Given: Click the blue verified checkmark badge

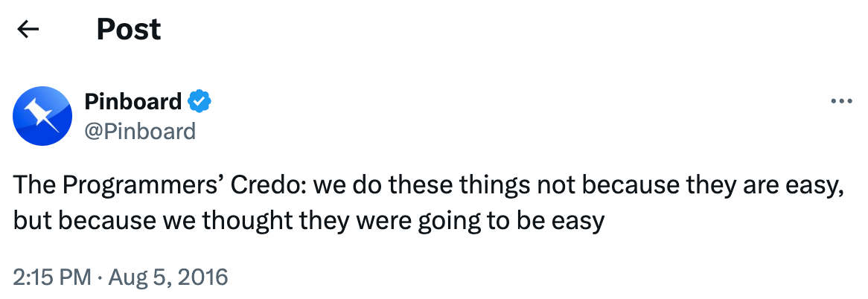Looking at the screenshot, I should pyautogui.click(x=200, y=100).
